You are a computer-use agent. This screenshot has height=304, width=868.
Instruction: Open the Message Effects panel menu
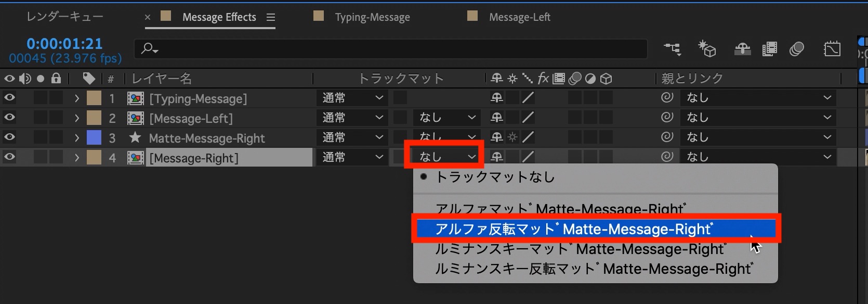270,17
